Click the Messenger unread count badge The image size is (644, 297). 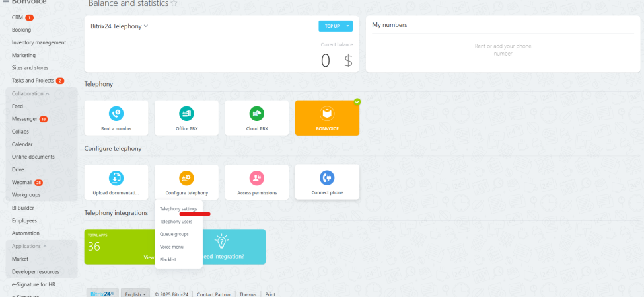point(44,119)
